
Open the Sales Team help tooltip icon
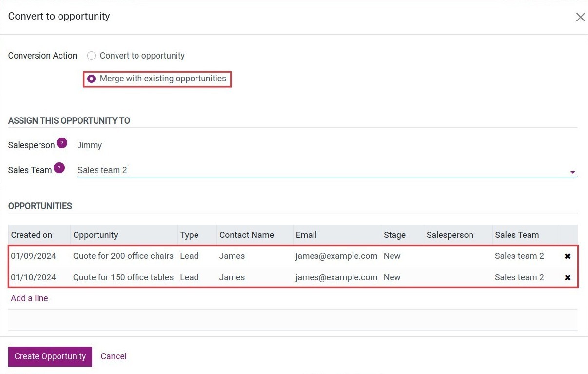[59, 168]
